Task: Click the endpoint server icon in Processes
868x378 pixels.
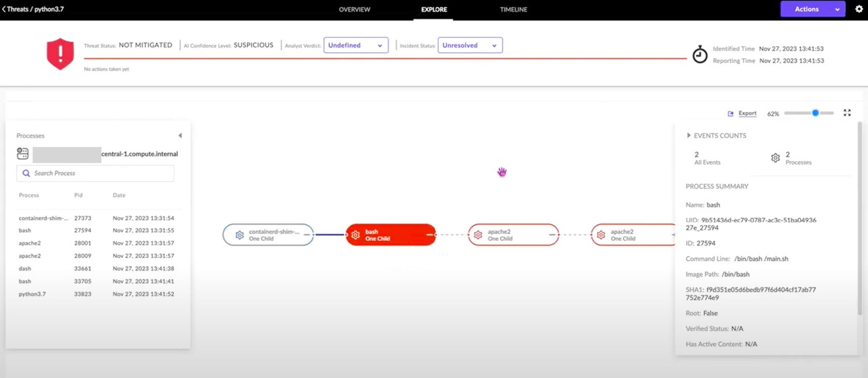Action: [x=23, y=154]
